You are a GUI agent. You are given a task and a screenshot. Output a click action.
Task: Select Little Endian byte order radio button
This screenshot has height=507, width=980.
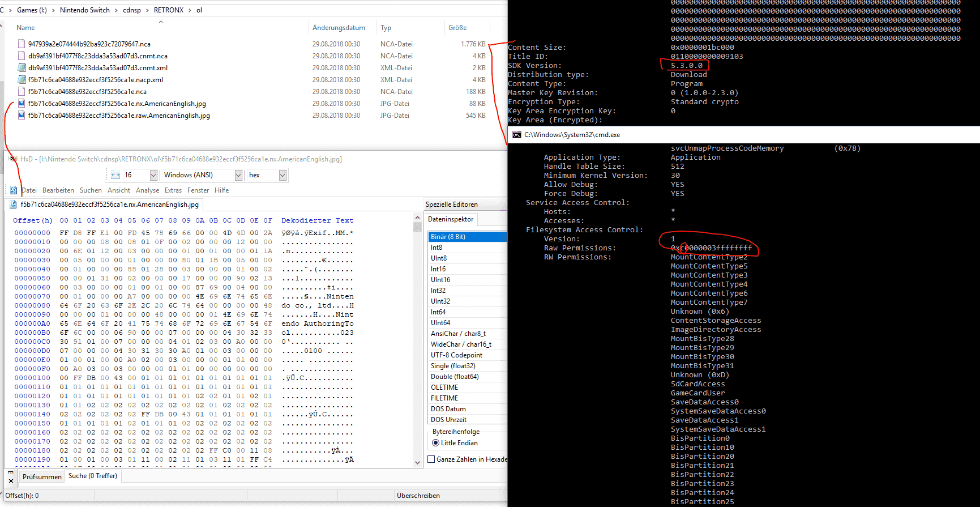click(x=436, y=443)
